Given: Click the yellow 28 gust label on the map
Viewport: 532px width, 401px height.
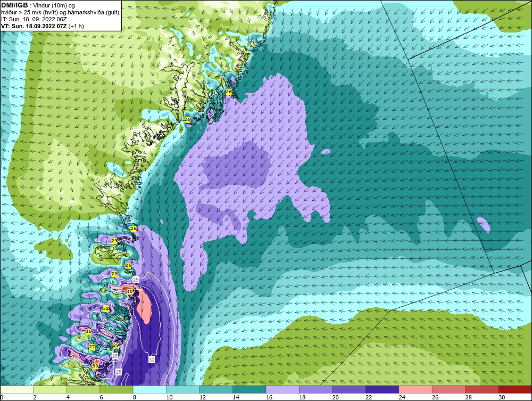Looking at the screenshot, I should tap(114, 274).
